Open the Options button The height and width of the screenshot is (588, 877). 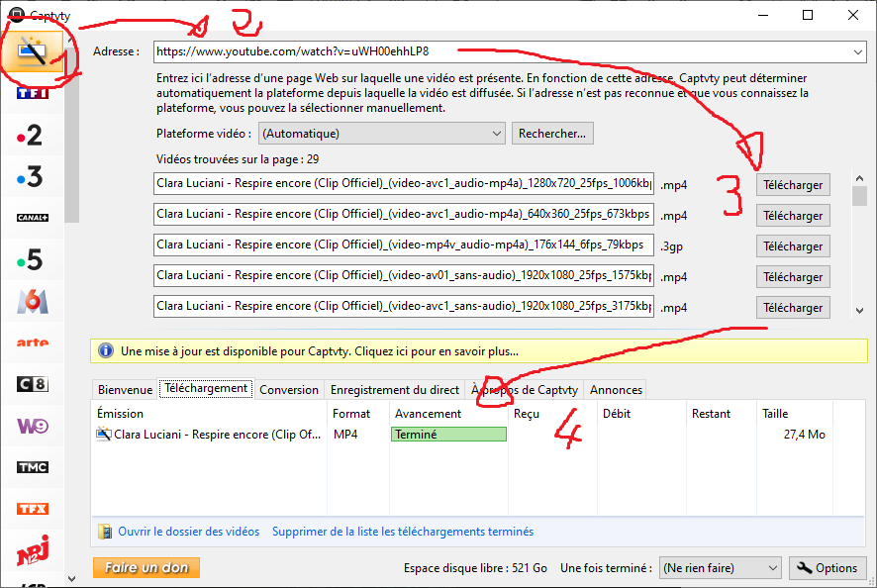(828, 568)
